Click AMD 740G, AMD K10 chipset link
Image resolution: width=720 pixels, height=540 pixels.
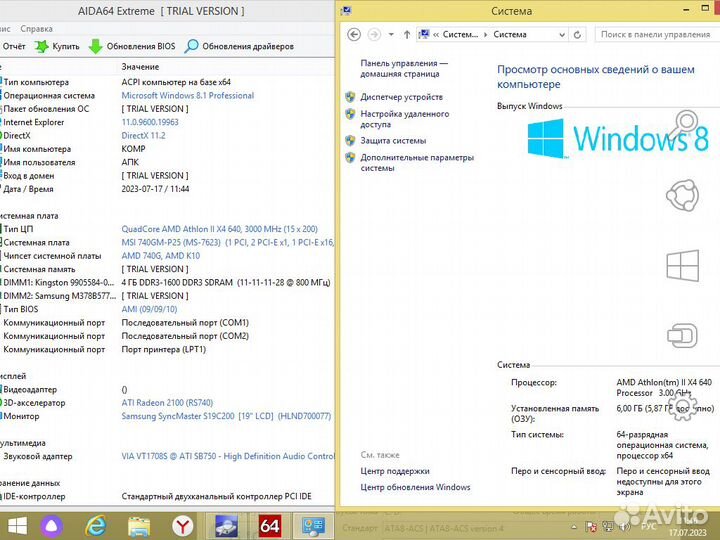tap(161, 256)
